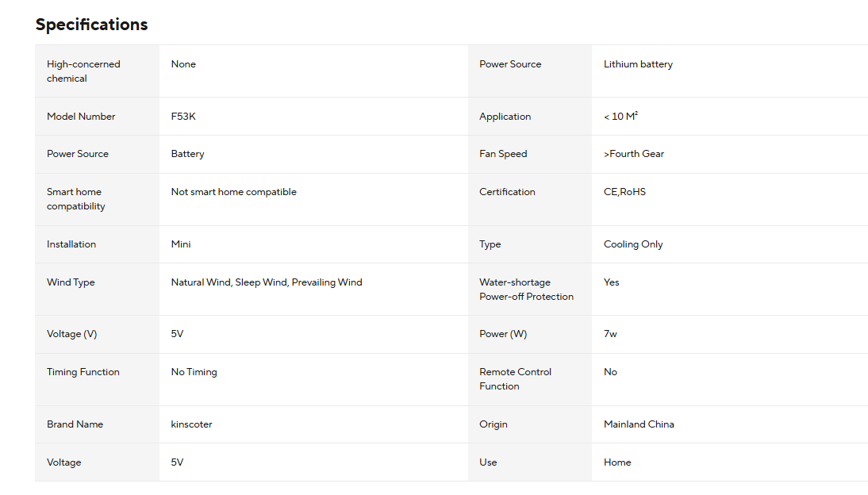The height and width of the screenshot is (495, 868).
Task: Select the Model Number value F53K
Action: click(x=183, y=117)
